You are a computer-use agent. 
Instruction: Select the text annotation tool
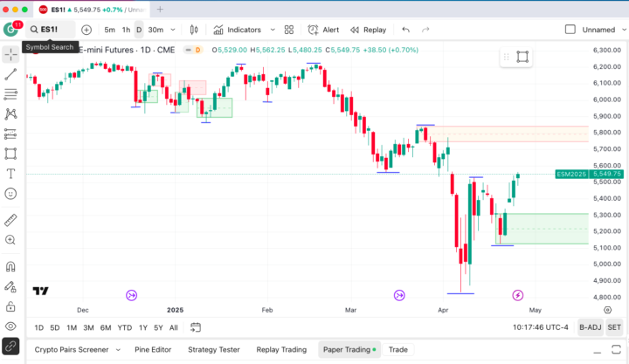(x=10, y=174)
